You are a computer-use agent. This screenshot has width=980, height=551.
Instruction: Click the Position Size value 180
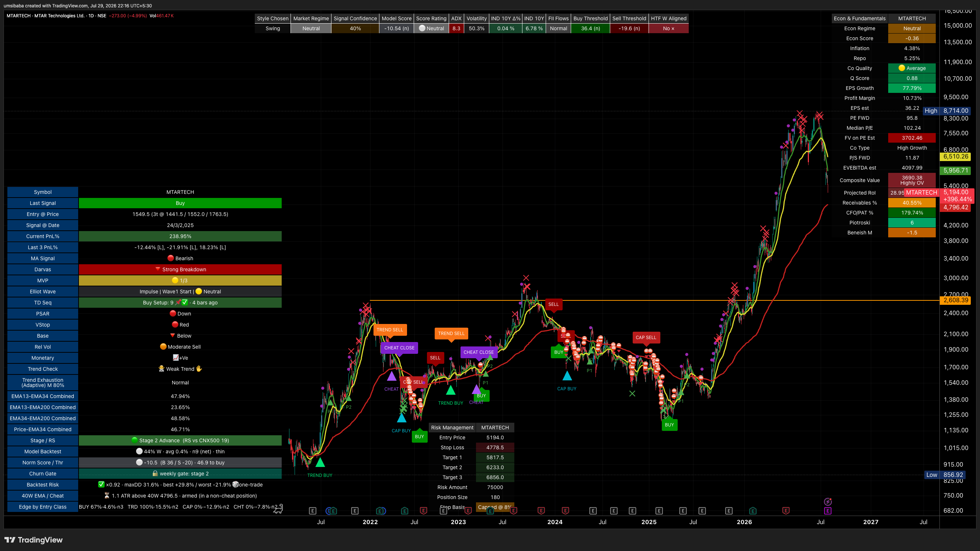(x=495, y=497)
